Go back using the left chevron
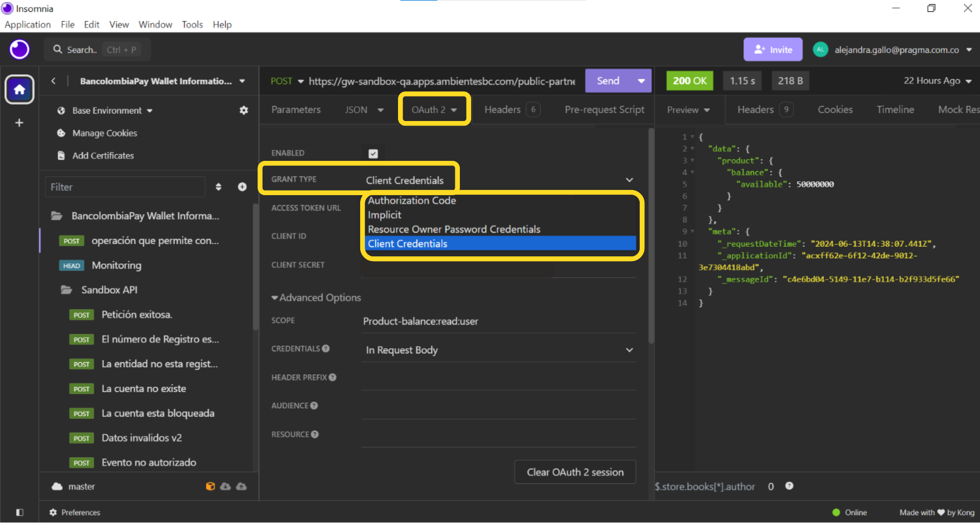This screenshot has height=523, width=980. tap(53, 81)
